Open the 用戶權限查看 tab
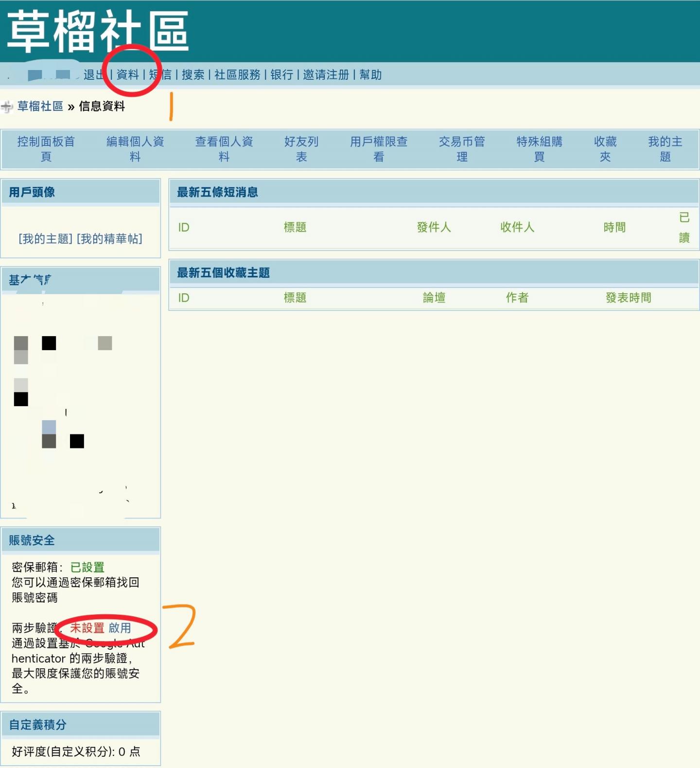Viewport: 700px width, 768px height. pos(379,149)
